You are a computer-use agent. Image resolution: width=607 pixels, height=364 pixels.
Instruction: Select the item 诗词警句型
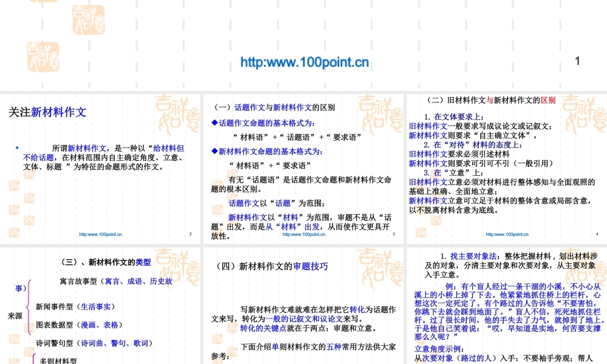[95, 343]
